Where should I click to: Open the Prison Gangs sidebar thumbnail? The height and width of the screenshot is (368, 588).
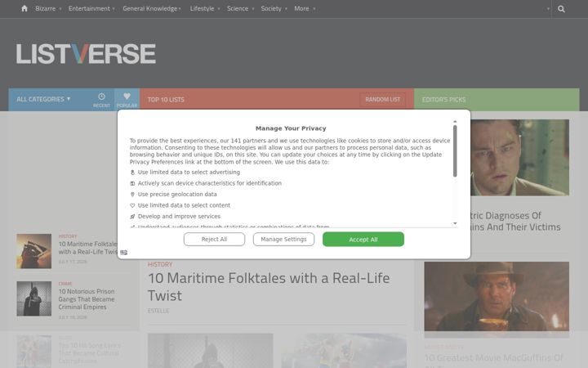(33, 298)
